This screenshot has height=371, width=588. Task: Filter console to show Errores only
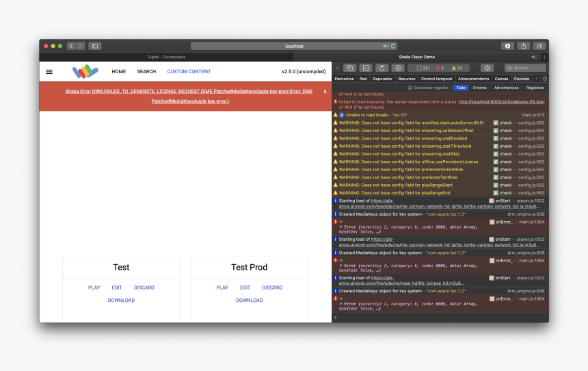tap(479, 88)
